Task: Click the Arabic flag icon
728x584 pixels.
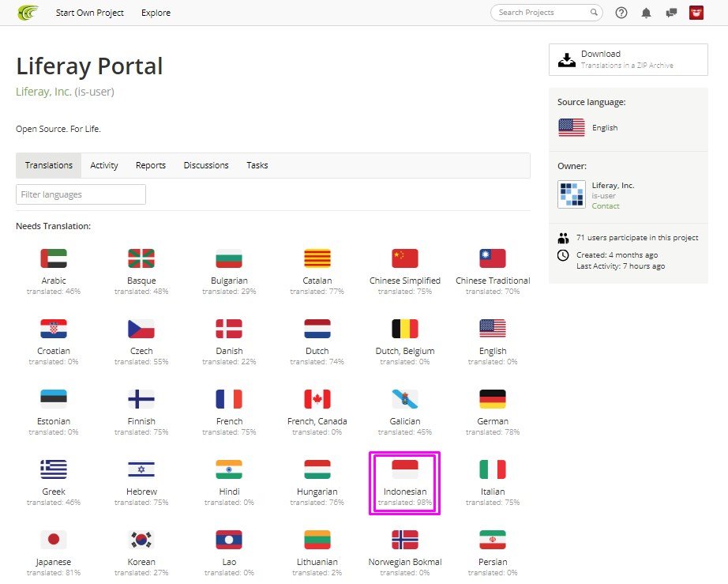Action: (54, 258)
